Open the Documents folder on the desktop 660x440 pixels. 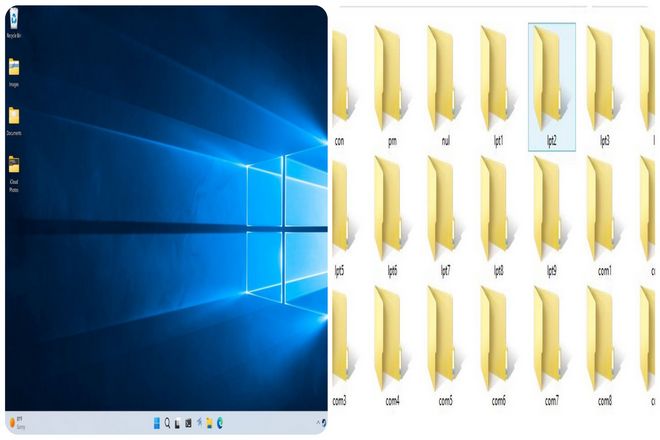click(x=14, y=121)
